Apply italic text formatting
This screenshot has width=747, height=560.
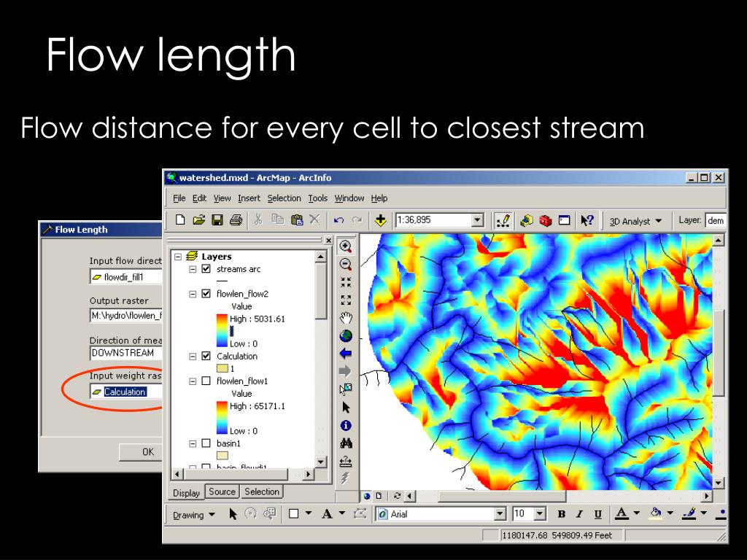coord(579,514)
